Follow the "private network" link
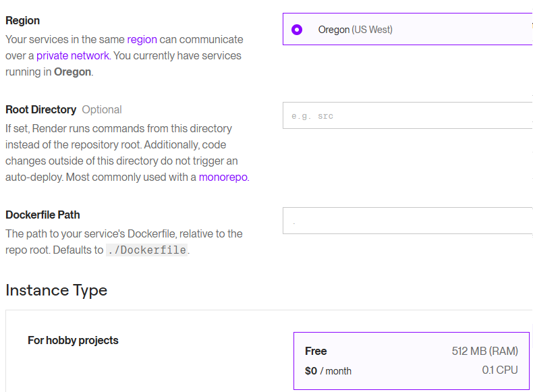Image resolution: width=533 pixels, height=392 pixels. coord(72,56)
